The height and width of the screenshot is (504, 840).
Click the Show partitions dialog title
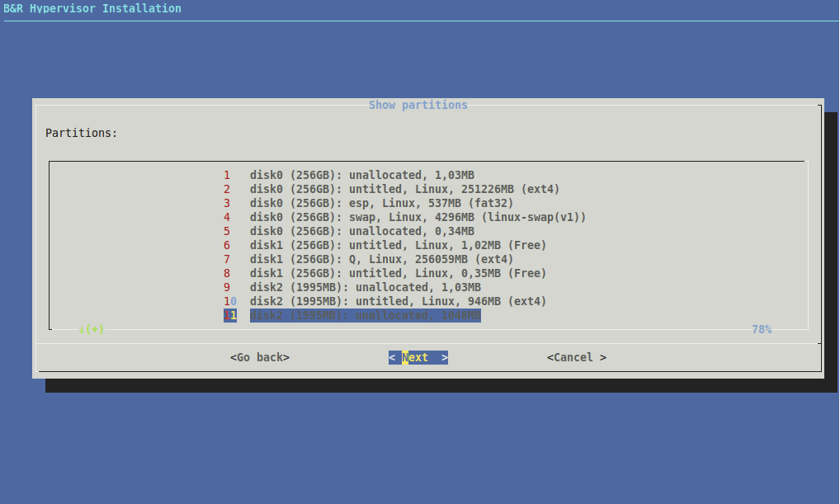pos(418,105)
